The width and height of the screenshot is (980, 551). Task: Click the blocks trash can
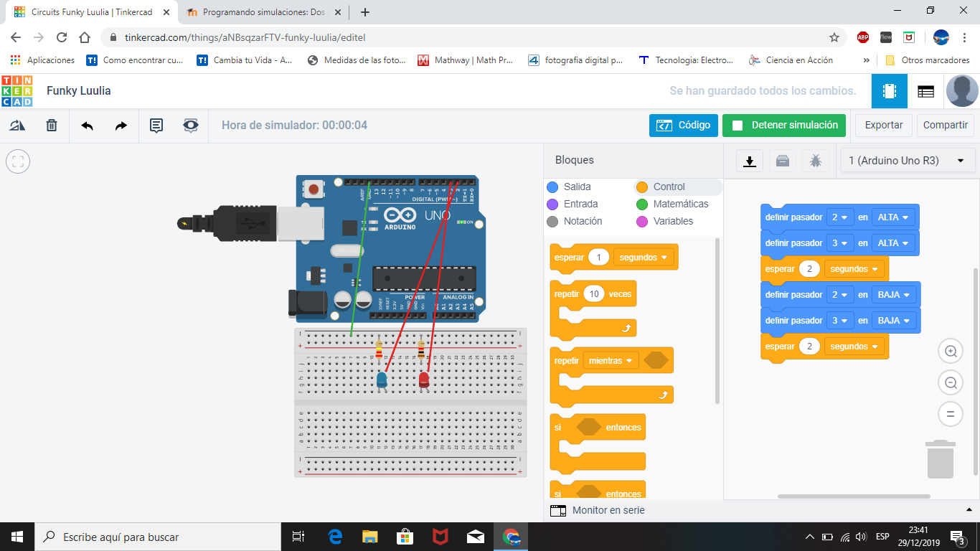[x=941, y=459]
